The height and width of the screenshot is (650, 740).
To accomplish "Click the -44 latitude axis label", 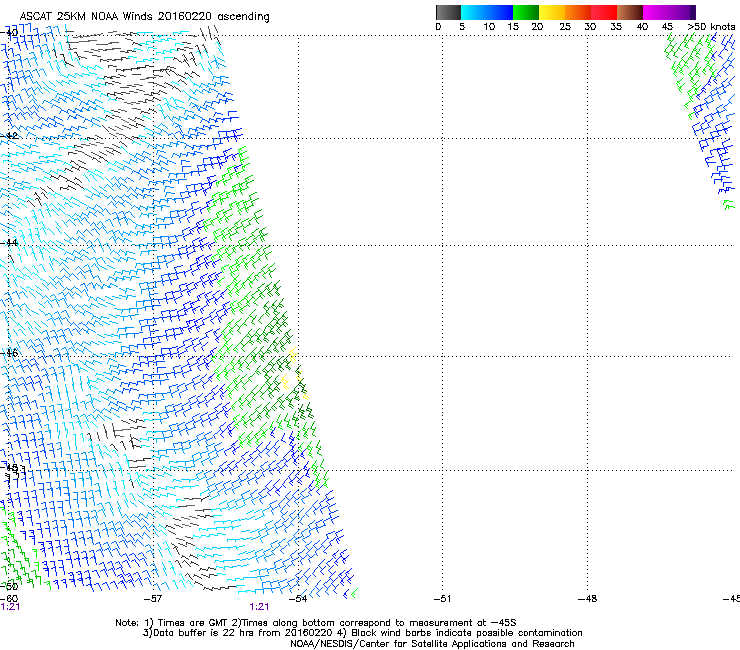I will tap(9, 243).
